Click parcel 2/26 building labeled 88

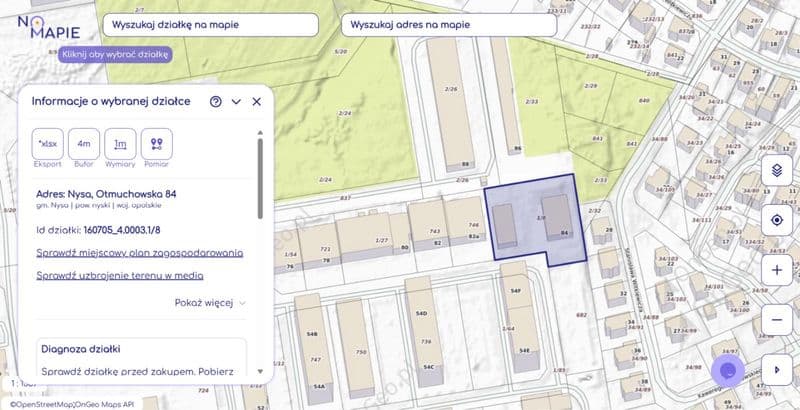click(x=451, y=105)
